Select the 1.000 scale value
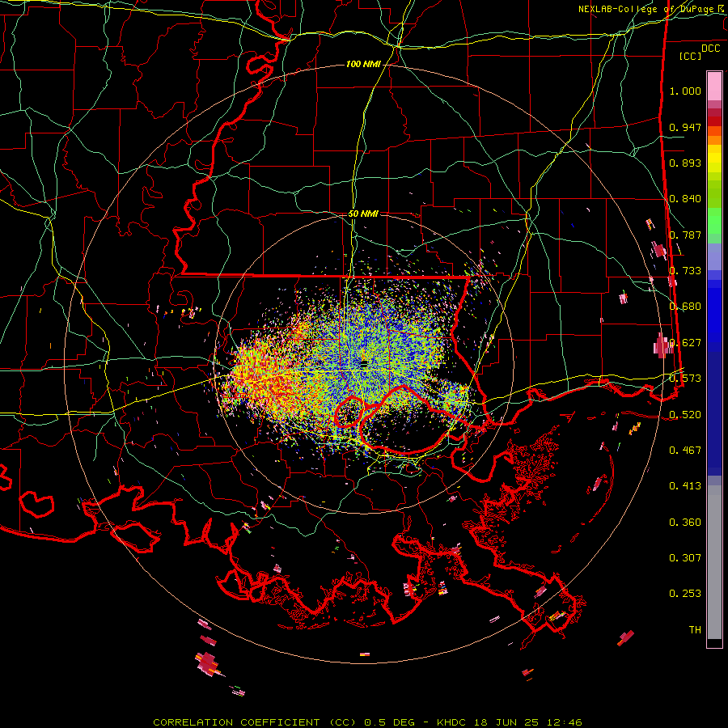Image resolution: width=728 pixels, height=728 pixels. coord(685,91)
